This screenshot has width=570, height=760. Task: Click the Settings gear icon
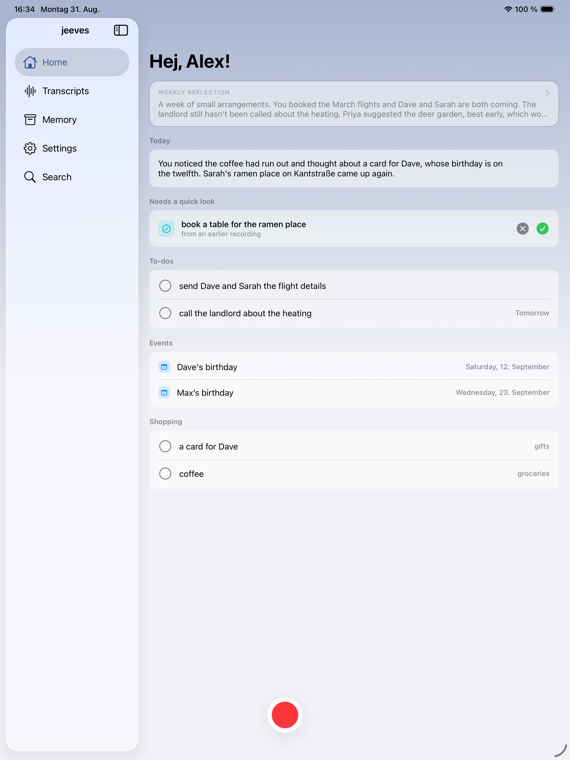tap(30, 148)
